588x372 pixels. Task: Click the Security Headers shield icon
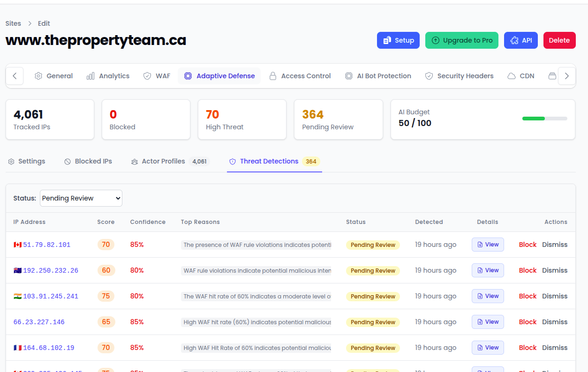tap(429, 76)
